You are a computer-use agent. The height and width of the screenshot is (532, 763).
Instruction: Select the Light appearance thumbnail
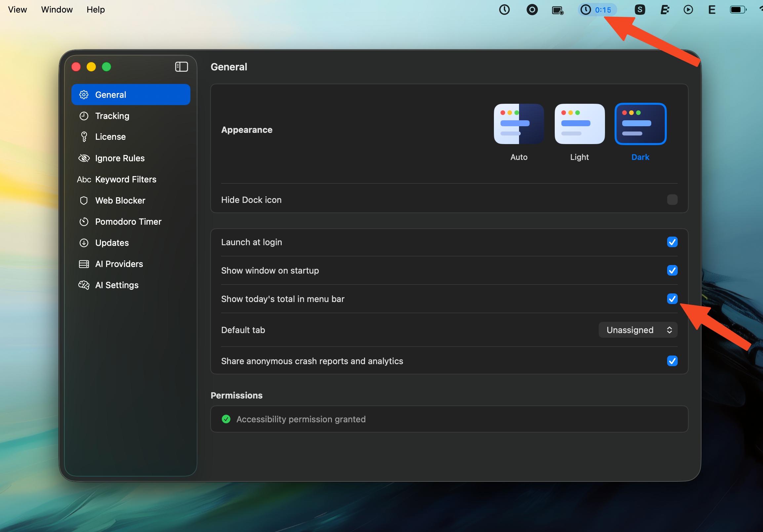pos(579,124)
